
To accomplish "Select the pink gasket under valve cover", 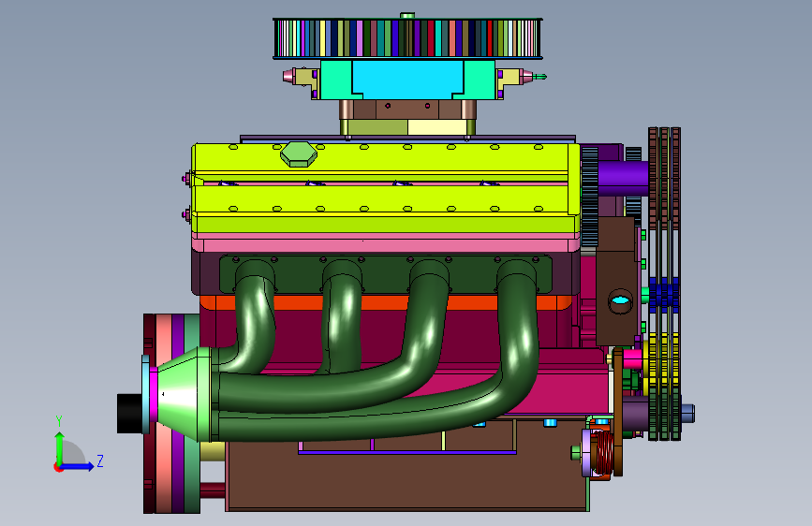I will [385, 242].
